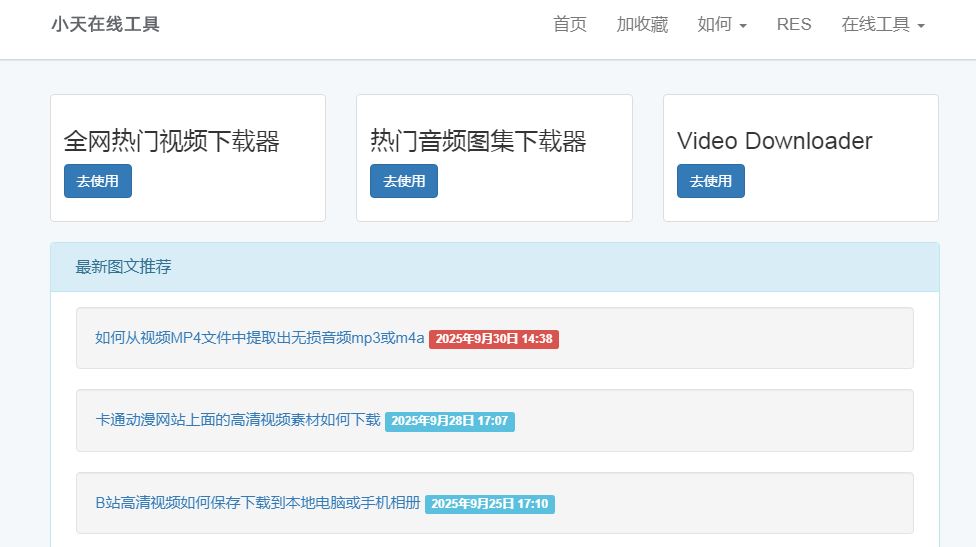This screenshot has height=547, width=976.
Task: Click the 2025年9月28日 17:07 date badge
Action: 450,421
